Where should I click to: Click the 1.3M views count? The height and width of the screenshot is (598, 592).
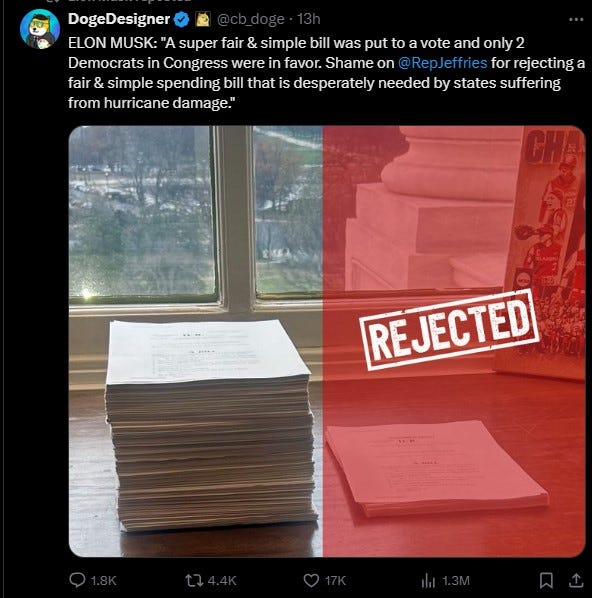point(456,580)
